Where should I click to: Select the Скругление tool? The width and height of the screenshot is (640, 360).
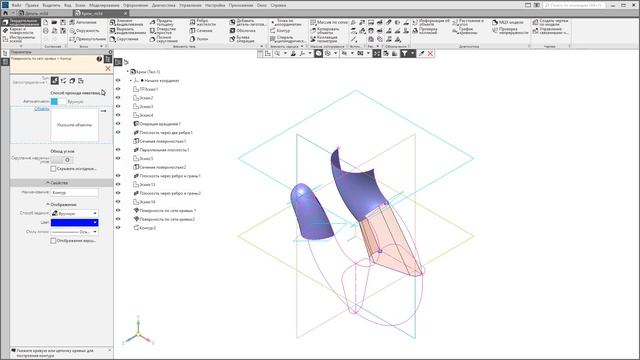124,39
